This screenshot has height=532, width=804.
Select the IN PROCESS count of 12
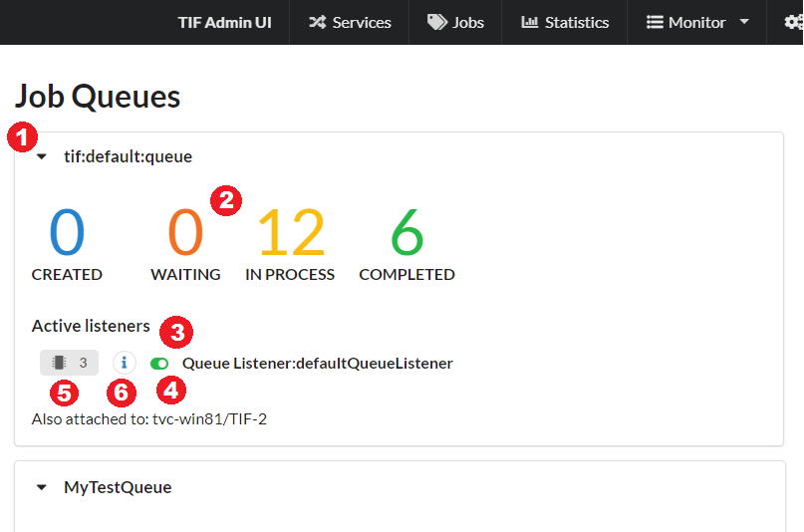point(291,232)
